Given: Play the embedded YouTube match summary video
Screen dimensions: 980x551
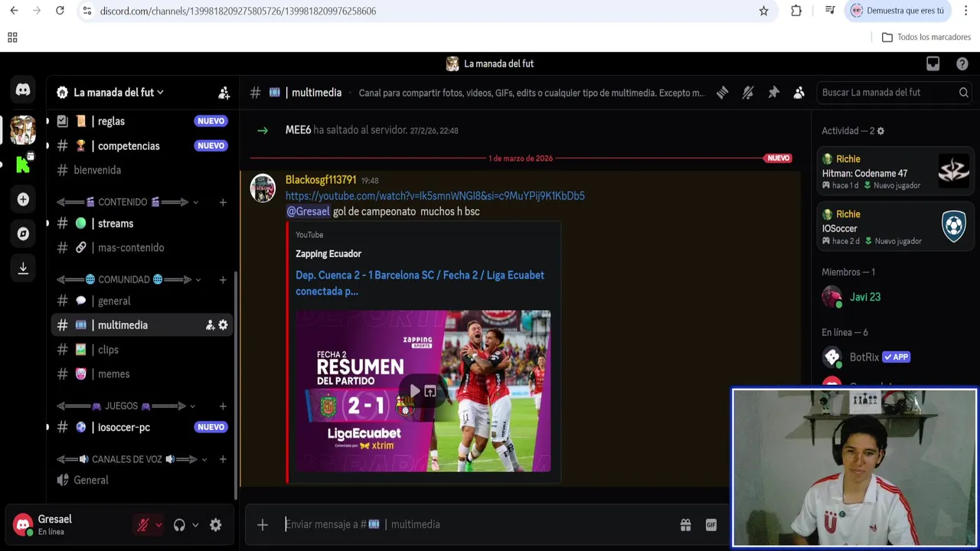Looking at the screenshot, I should point(414,391).
